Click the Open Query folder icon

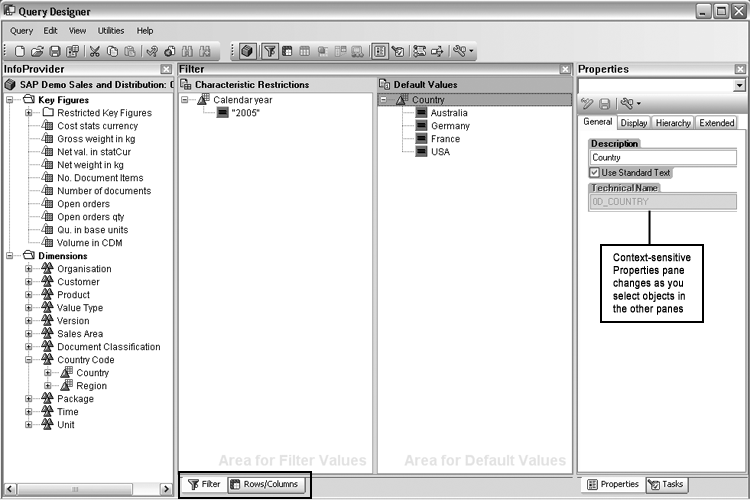(37, 51)
